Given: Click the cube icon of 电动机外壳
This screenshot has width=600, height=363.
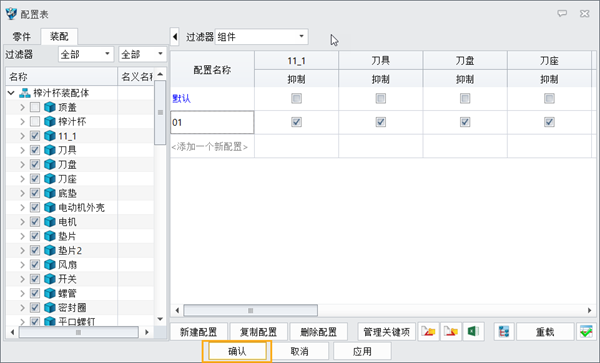Looking at the screenshot, I should point(50,208).
